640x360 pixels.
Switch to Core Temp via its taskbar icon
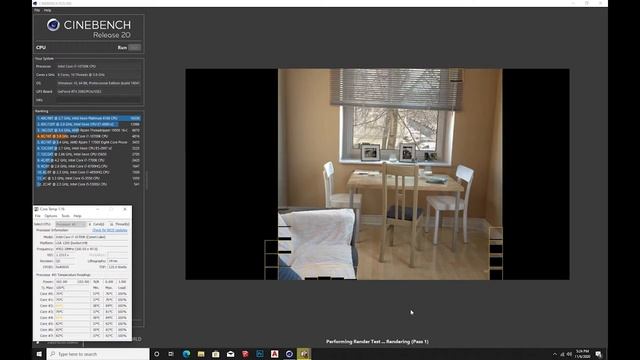(x=304, y=354)
